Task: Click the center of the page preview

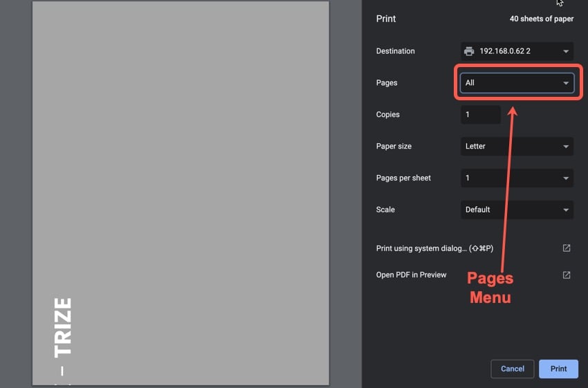Action: click(181, 193)
